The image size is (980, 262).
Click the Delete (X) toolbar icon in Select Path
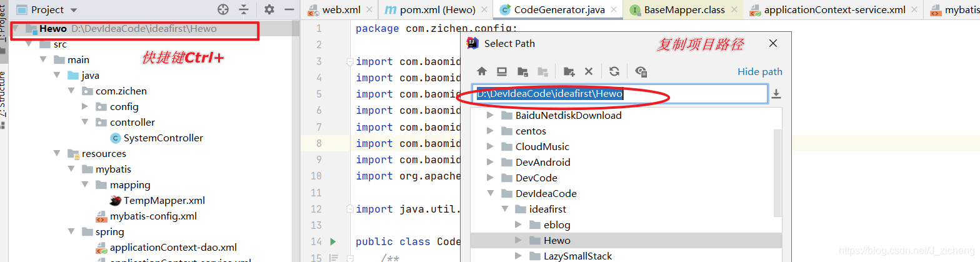click(588, 71)
